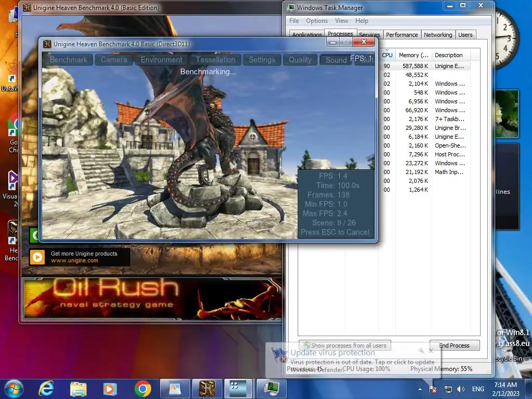Open Action Center flag tray icon

433,389
